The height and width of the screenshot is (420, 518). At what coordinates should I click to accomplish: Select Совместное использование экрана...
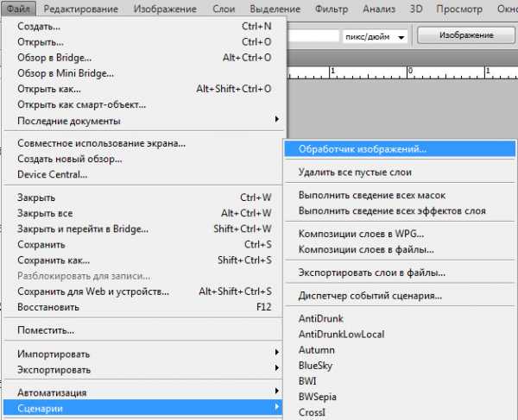coord(144,143)
